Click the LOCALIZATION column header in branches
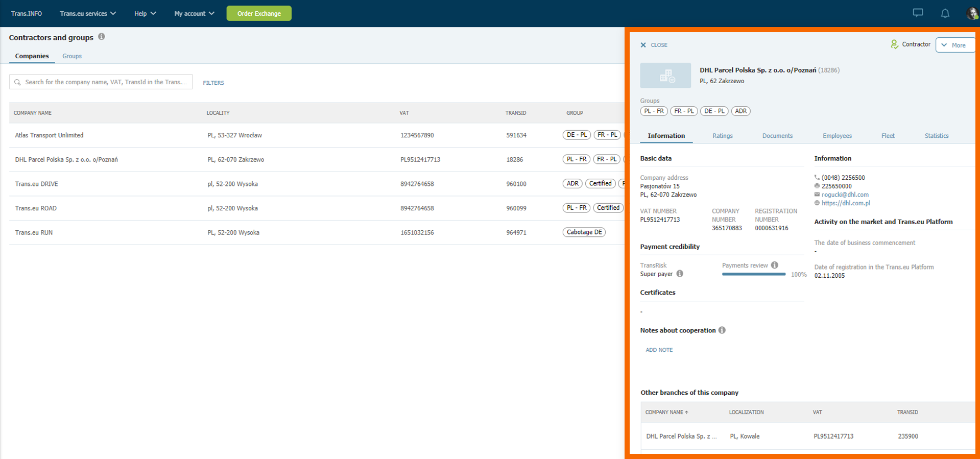Screen dimensions: 980x459 pos(746,412)
